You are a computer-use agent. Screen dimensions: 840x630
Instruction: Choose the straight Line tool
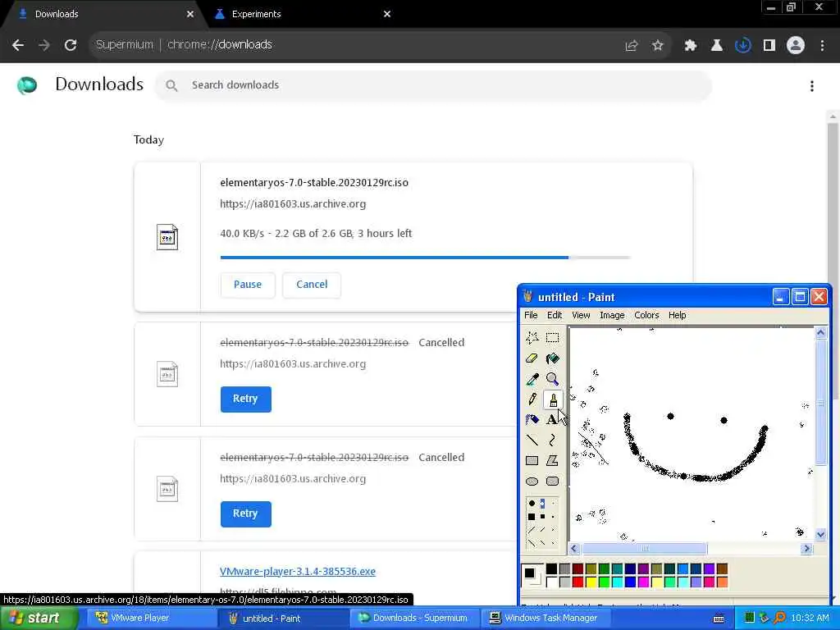(532, 440)
